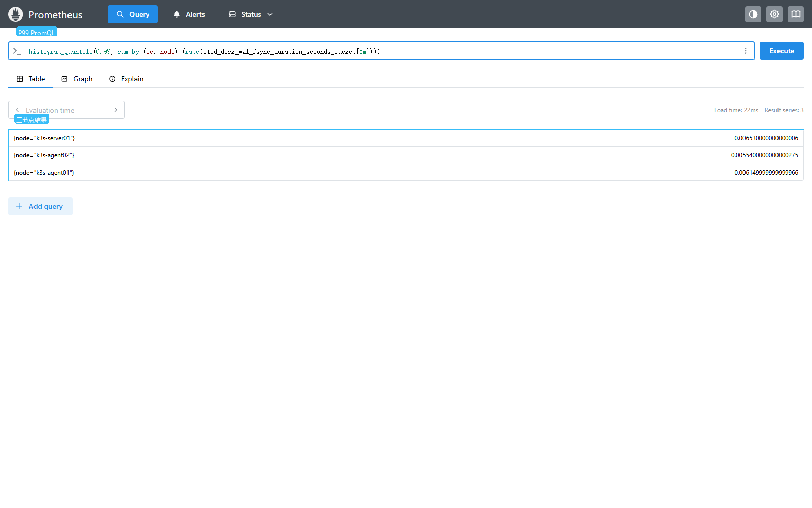Select the k3s-agent01 result row label
812x508 pixels.
click(44, 173)
